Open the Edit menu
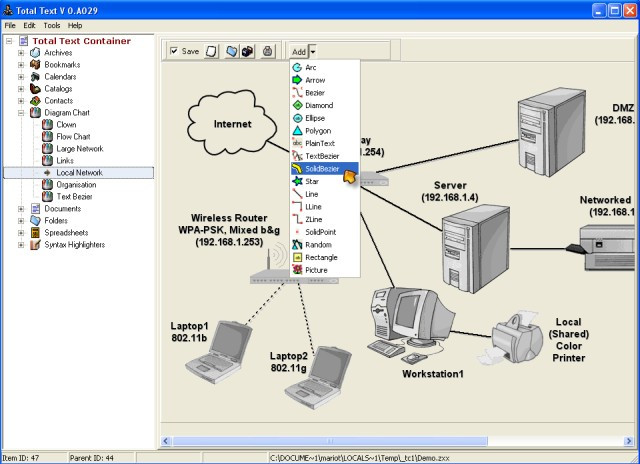The width and height of the screenshot is (640, 464). pyautogui.click(x=29, y=25)
